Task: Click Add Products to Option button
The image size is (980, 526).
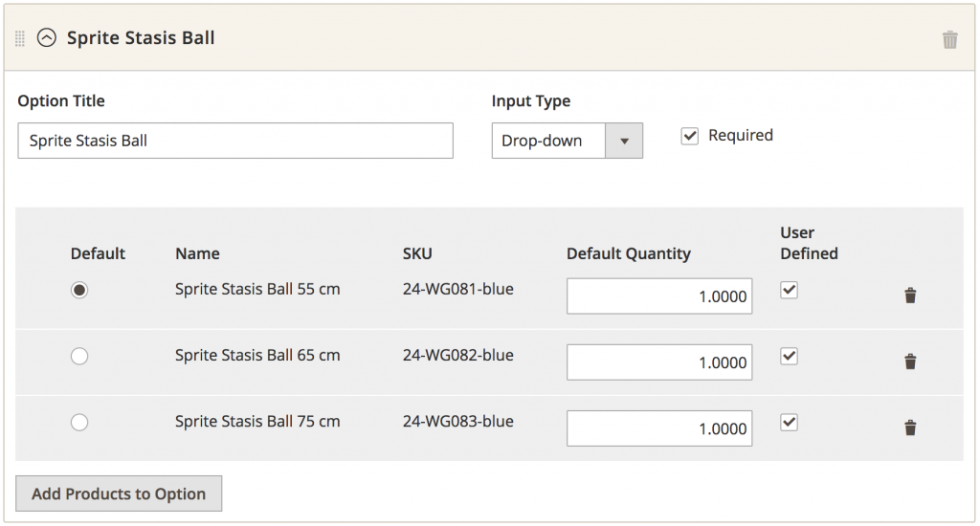Action: point(119,493)
